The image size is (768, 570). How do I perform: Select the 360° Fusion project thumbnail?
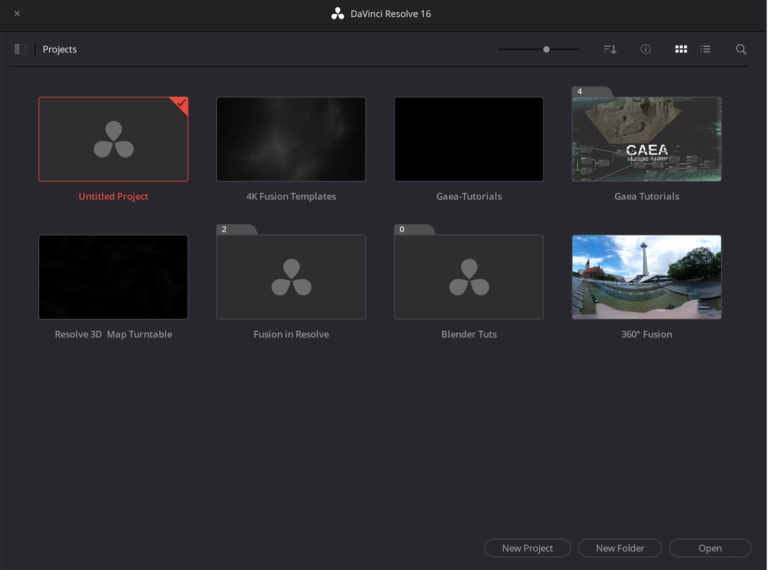tap(647, 277)
